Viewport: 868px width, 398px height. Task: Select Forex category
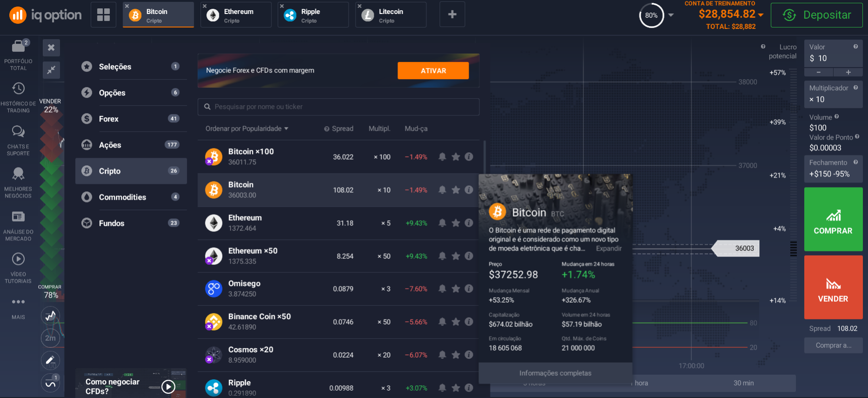pos(131,119)
